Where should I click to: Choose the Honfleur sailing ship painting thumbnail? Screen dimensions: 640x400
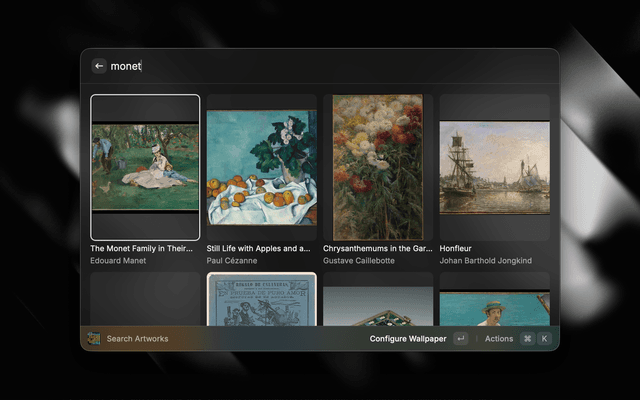pos(494,167)
